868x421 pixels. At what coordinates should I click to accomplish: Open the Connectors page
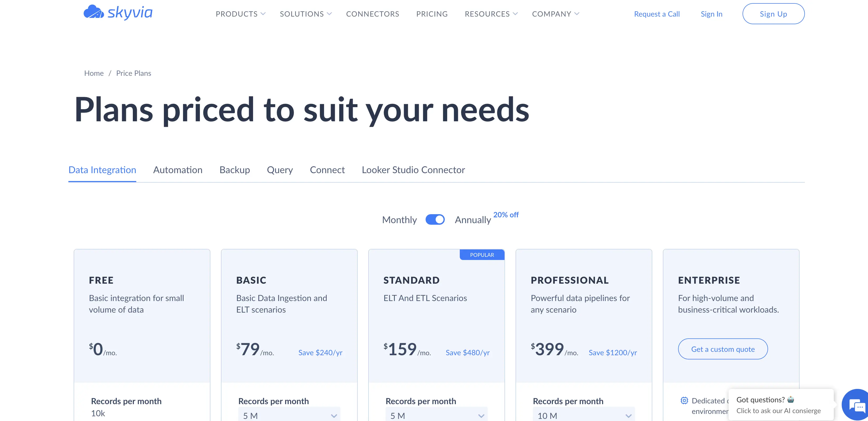372,14
